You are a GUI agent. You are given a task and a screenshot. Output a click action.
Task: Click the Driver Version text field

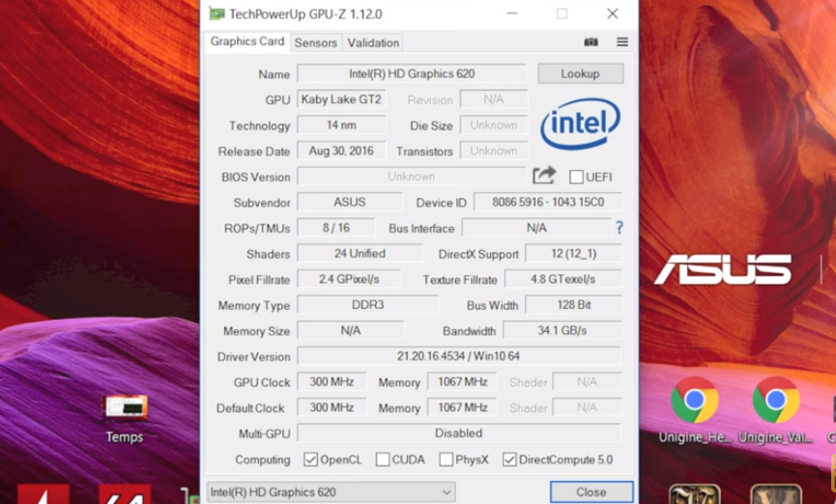459,356
